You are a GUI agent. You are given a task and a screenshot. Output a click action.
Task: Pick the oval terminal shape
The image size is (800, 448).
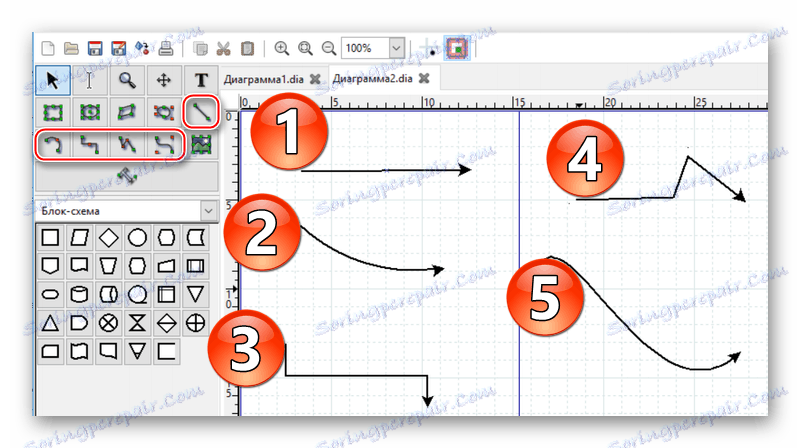coord(50,294)
